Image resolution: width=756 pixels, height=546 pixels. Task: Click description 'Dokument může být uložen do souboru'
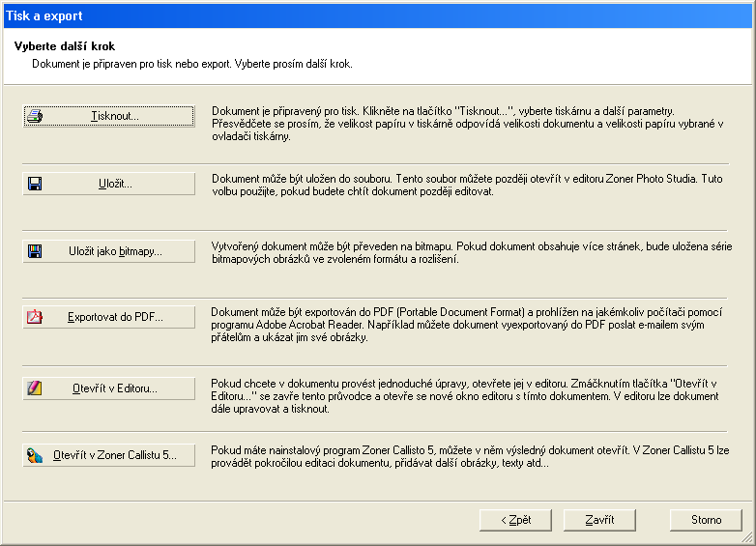tap(467, 185)
